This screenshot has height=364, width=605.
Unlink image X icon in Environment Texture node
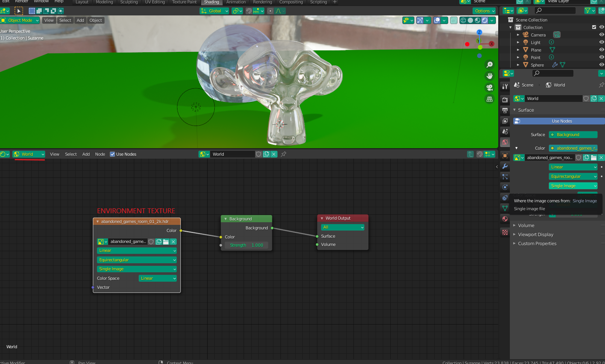coord(173,242)
